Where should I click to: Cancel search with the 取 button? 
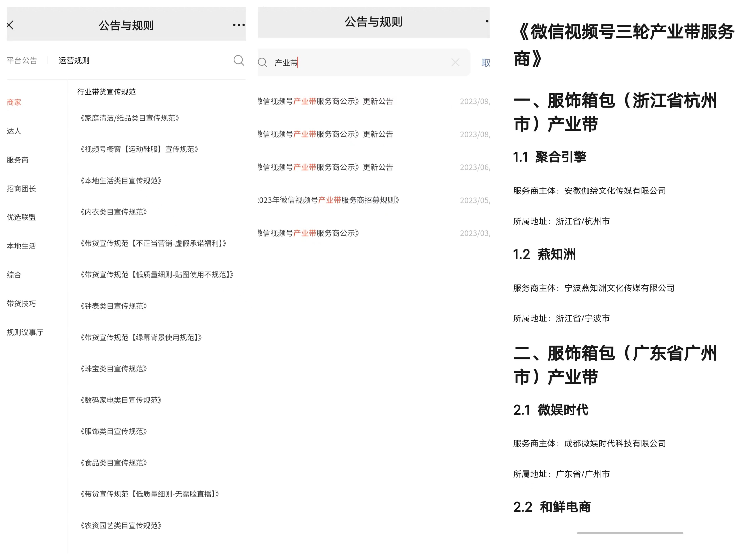click(486, 63)
